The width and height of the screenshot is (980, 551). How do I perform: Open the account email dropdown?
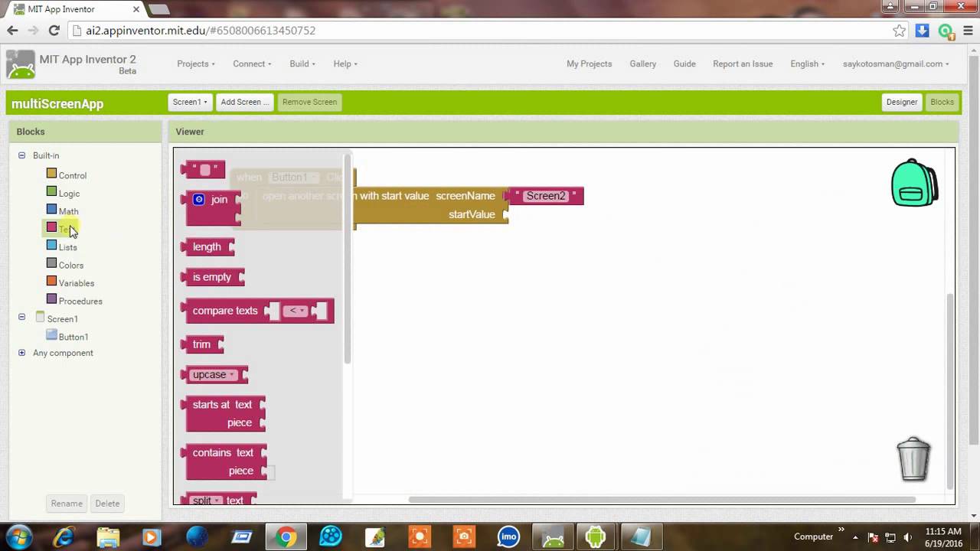[x=896, y=64]
